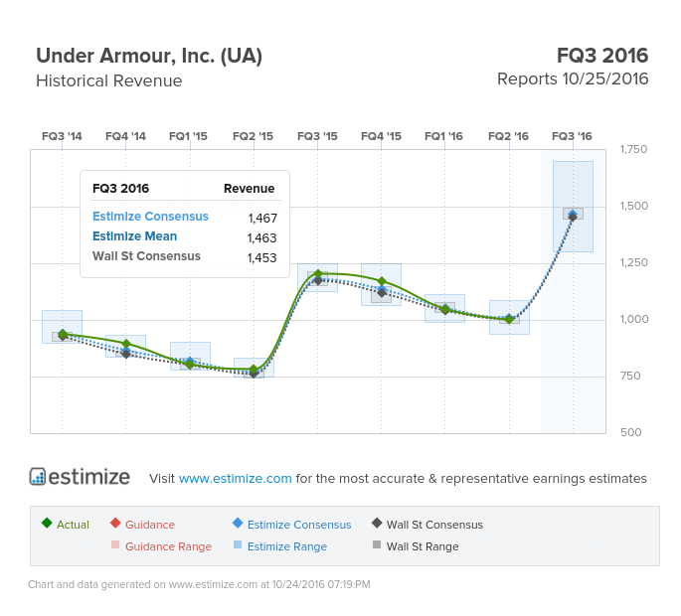This screenshot has height=616, width=681.
Task: Click the 1,000 y-axis label
Action: click(633, 319)
